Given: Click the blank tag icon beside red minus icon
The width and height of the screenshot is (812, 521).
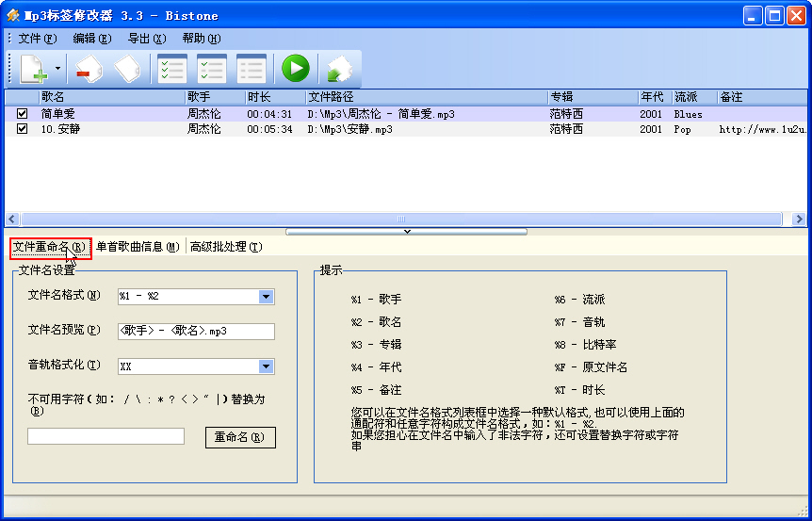Looking at the screenshot, I should pyautogui.click(x=127, y=69).
